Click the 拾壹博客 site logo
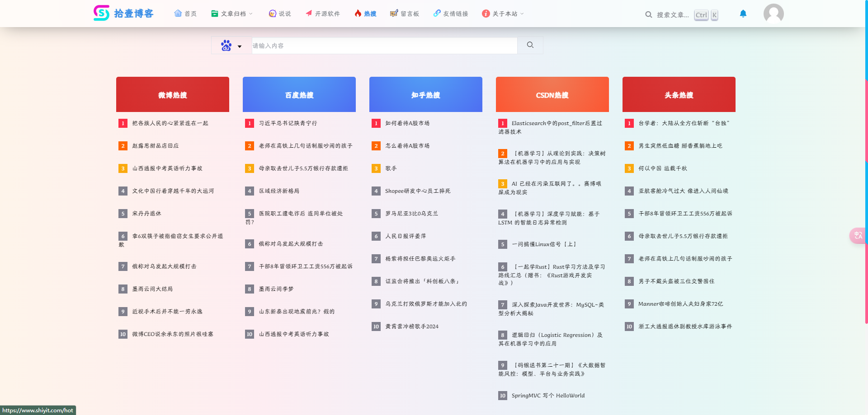 [x=123, y=13]
